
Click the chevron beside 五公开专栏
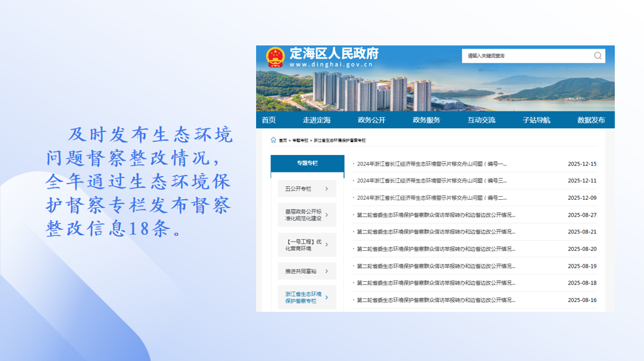326,189
